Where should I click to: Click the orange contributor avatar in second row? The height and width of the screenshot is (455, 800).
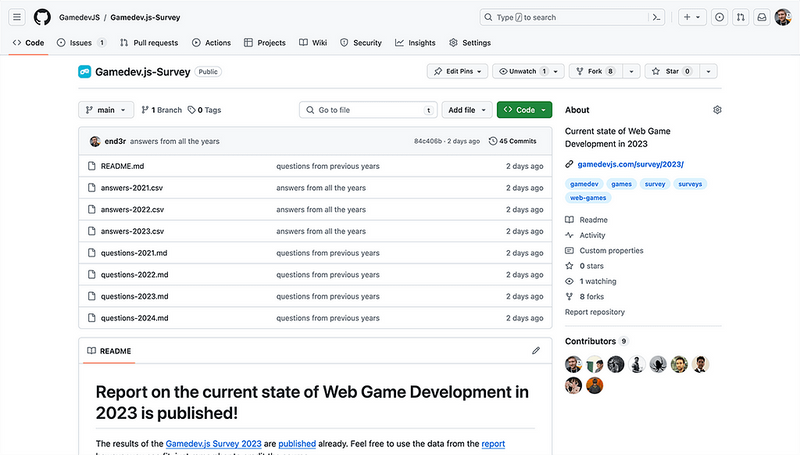pyautogui.click(x=594, y=385)
